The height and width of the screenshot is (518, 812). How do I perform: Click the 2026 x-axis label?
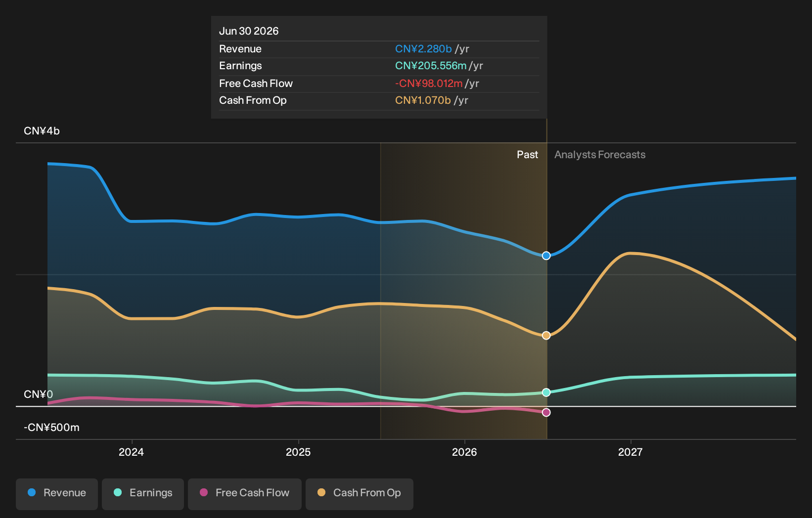(x=464, y=452)
